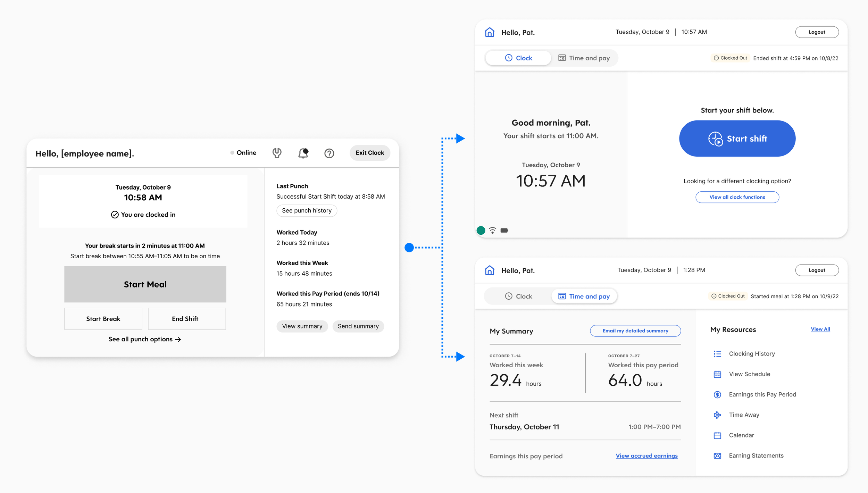Click the home icon in the 1:28 PM panel
868x493 pixels.
click(x=490, y=270)
